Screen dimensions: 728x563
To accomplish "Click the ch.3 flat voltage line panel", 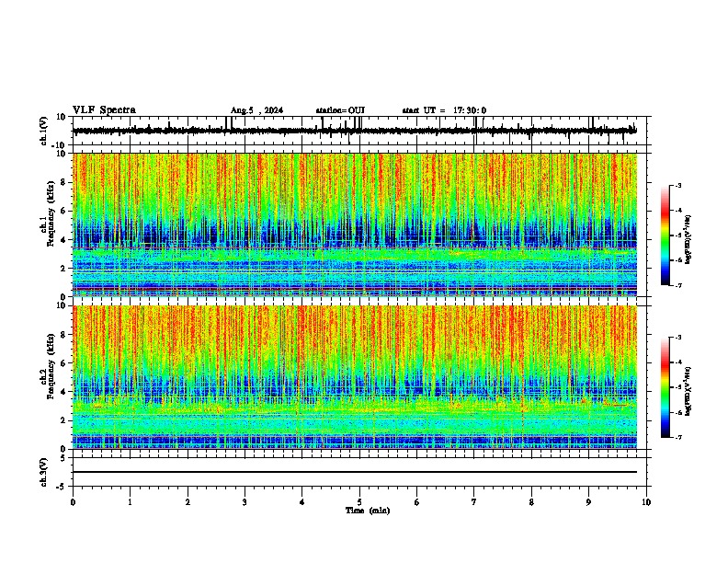I will pyautogui.click(x=361, y=472).
